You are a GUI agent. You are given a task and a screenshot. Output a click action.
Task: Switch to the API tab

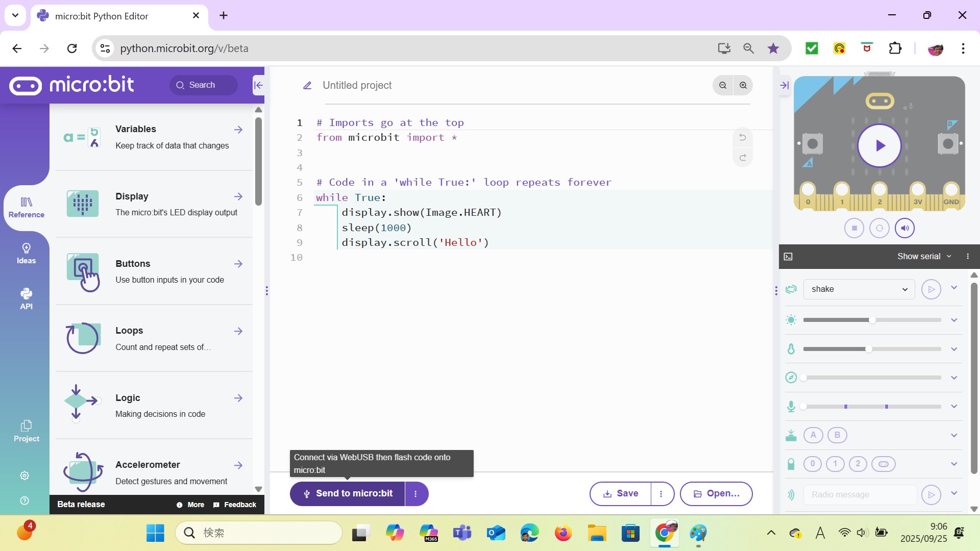26,299
